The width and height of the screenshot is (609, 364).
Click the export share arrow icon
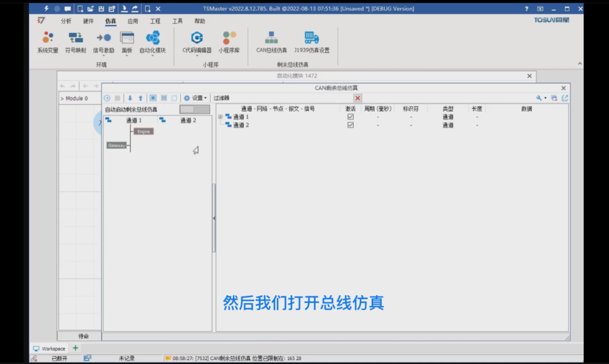135,8
